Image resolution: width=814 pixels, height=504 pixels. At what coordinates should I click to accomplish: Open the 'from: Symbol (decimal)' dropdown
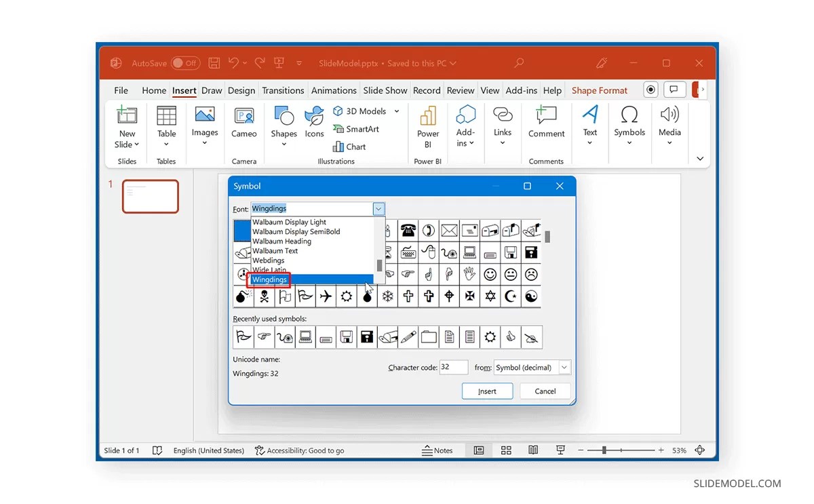pyautogui.click(x=564, y=367)
